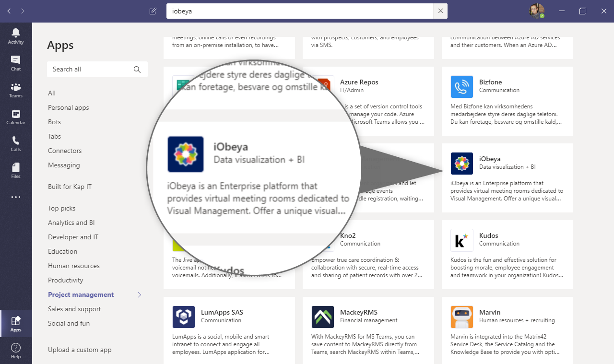Open the Sales and support category
Viewport: 614px width, 364px height.
[x=74, y=309]
